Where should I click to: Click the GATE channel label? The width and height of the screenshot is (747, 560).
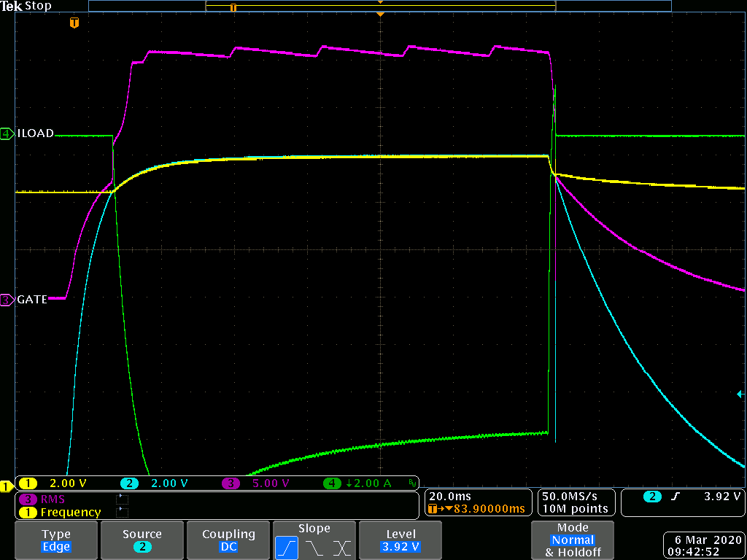tap(32, 300)
